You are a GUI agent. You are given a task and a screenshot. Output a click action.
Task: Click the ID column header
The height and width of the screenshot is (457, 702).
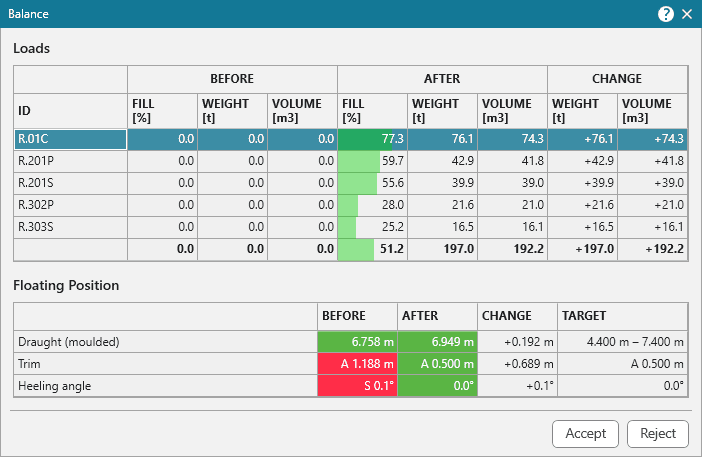point(70,111)
